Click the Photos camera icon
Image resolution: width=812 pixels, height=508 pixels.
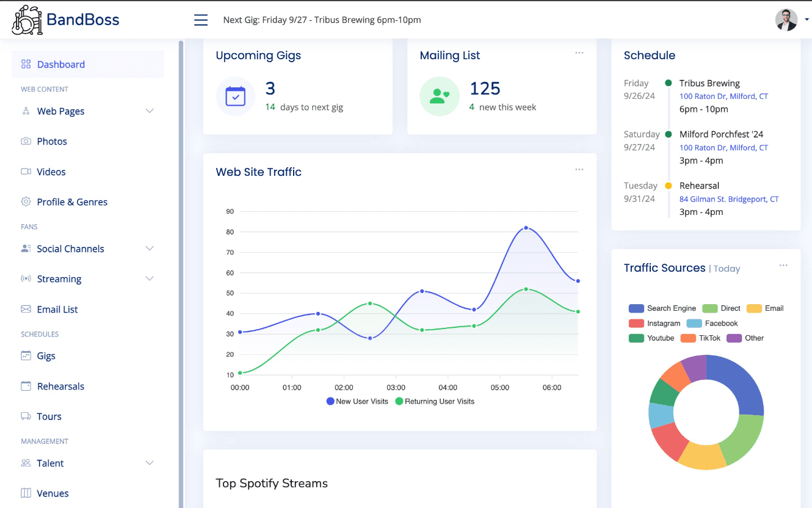26,141
